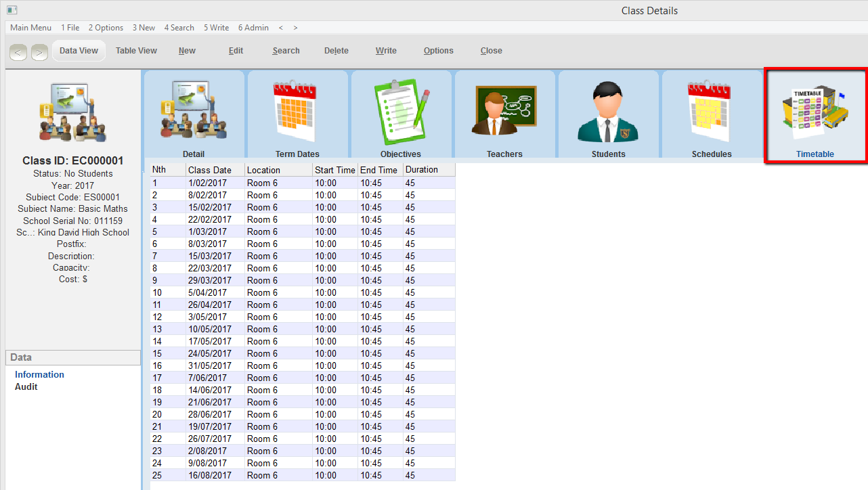The image size is (868, 490).
Task: Click the New toolbar button
Action: 187,51
